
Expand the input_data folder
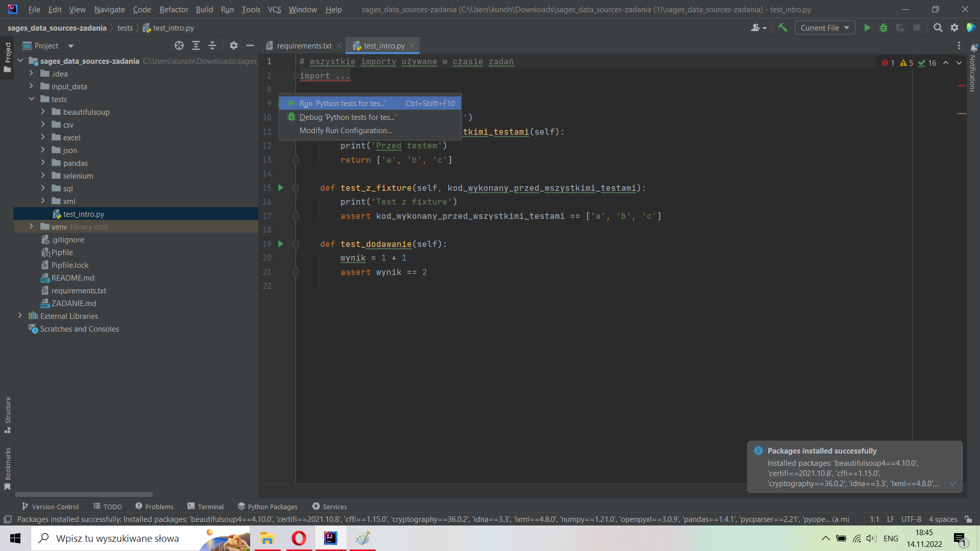click(31, 86)
